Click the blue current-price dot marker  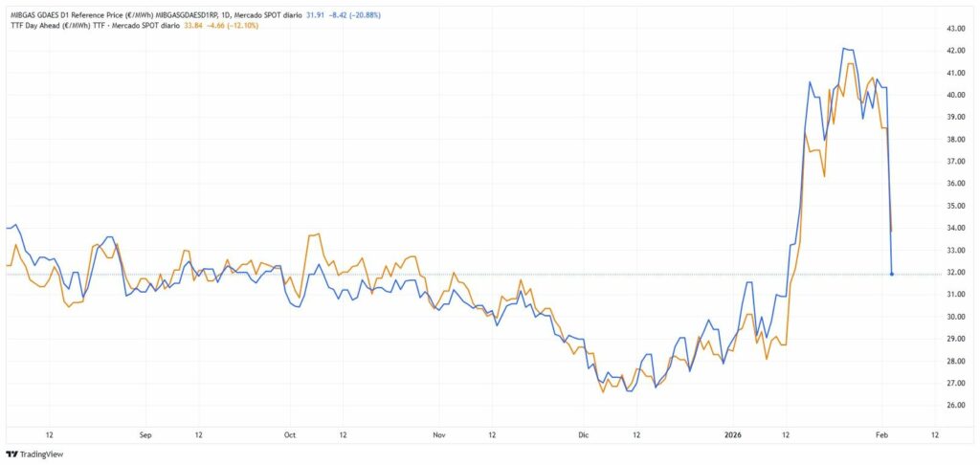coord(892,275)
